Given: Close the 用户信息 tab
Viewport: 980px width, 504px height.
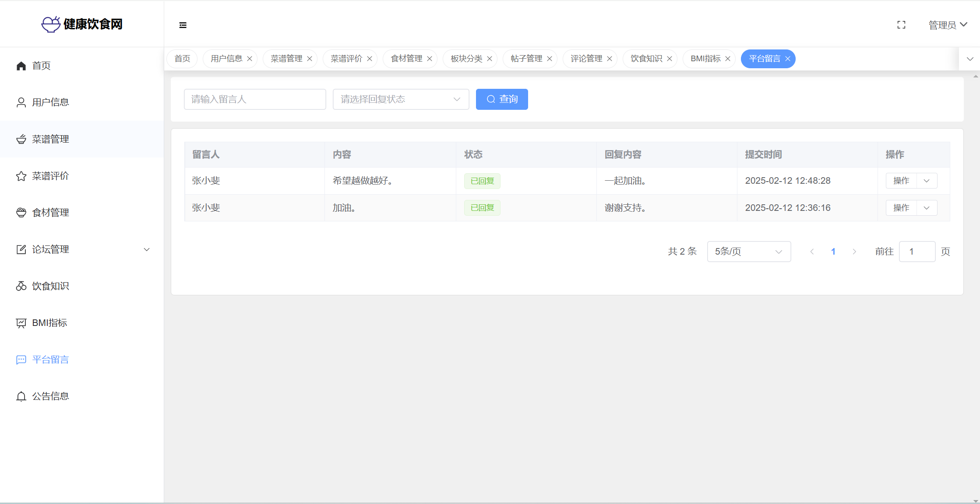Looking at the screenshot, I should [250, 59].
